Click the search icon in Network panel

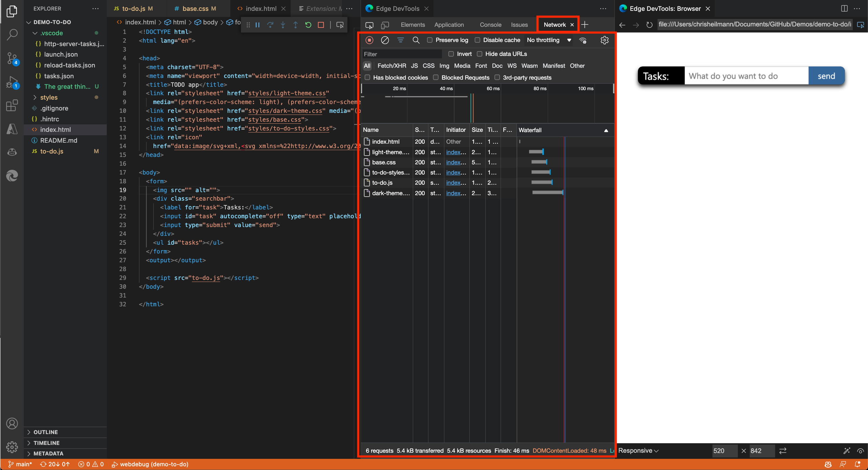(x=416, y=39)
